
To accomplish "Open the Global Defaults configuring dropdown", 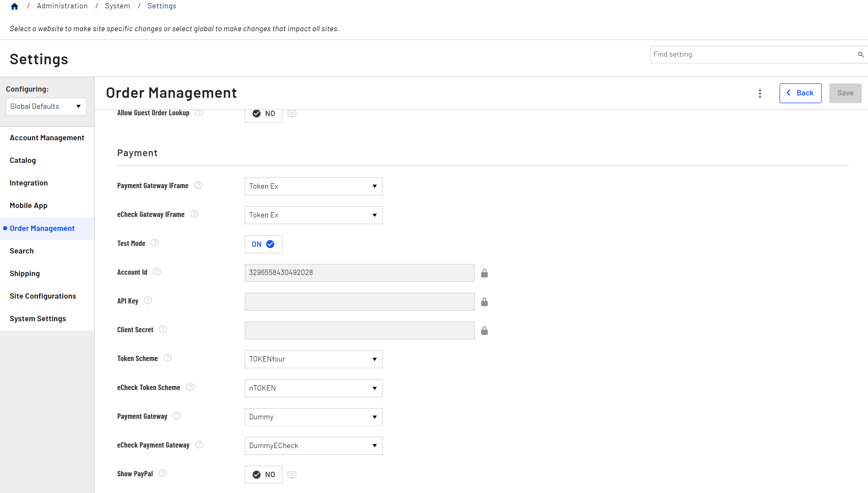I will click(46, 106).
